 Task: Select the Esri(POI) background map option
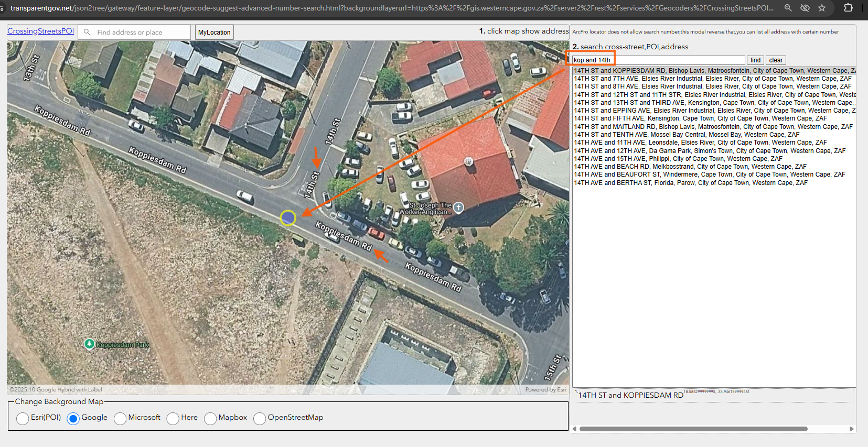click(23, 418)
